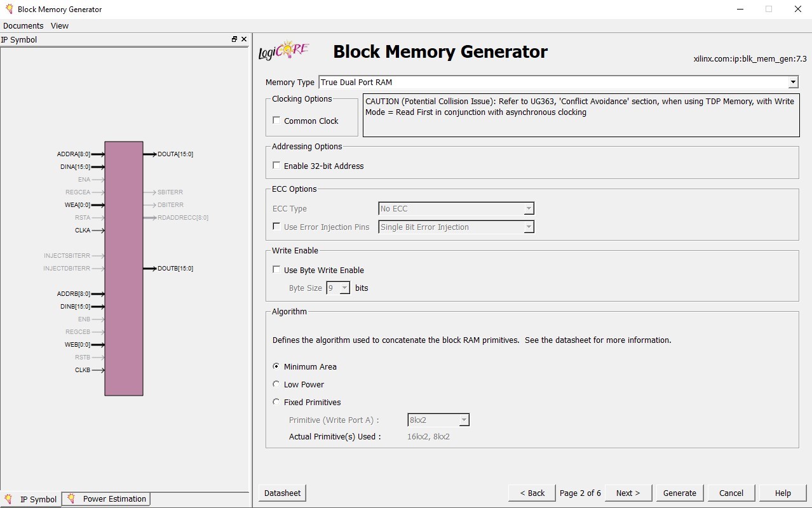
Task: Click the IP Symbol panel float icon
Action: pyautogui.click(x=234, y=39)
